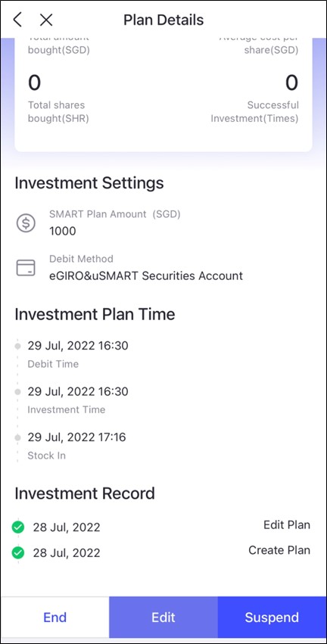
Task: Tap the back arrow icon
Action: coord(17,20)
